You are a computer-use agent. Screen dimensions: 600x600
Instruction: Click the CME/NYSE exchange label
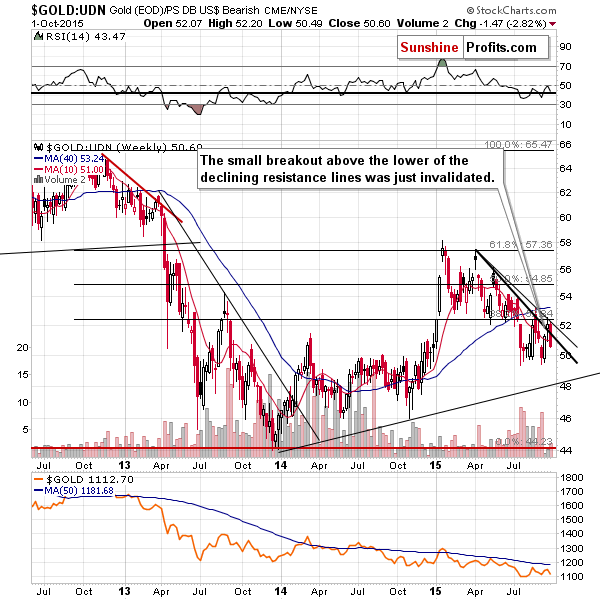pos(291,11)
